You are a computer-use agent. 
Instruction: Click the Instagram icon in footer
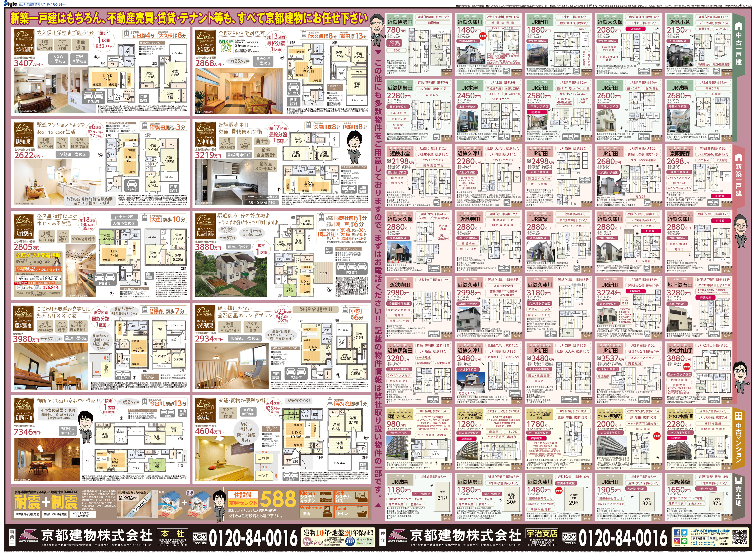(x=677, y=541)
